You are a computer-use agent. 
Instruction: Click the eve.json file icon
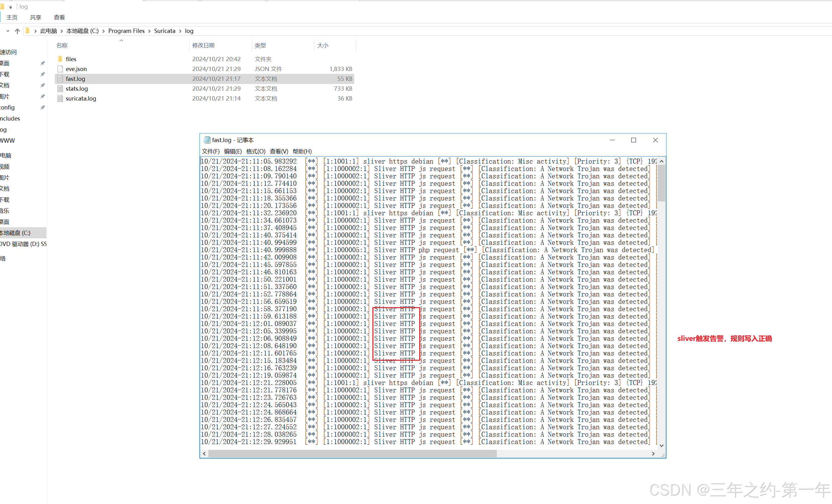(60, 69)
